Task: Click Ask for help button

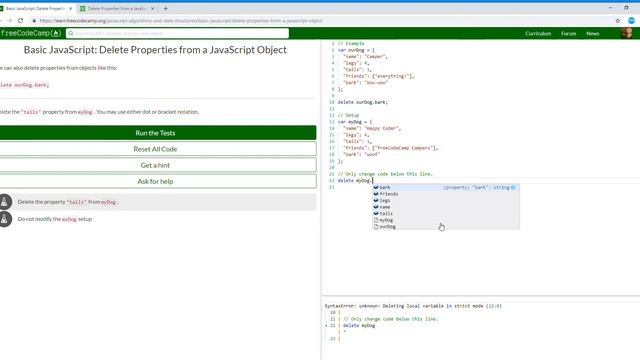Action: tap(158, 181)
